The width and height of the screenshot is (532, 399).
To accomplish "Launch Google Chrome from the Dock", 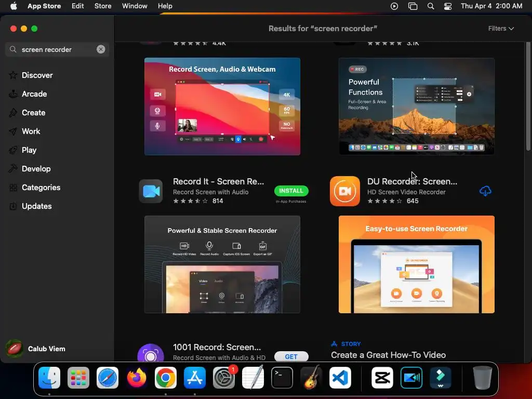I will (x=166, y=378).
